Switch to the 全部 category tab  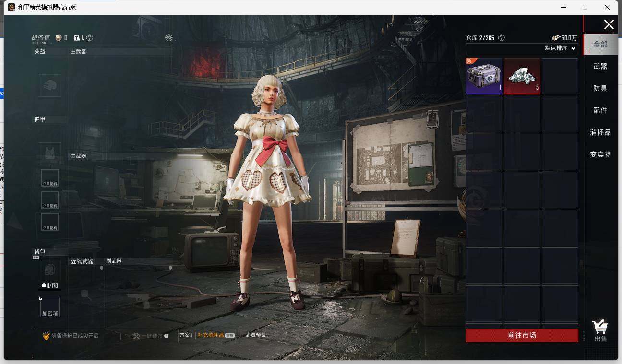click(600, 44)
